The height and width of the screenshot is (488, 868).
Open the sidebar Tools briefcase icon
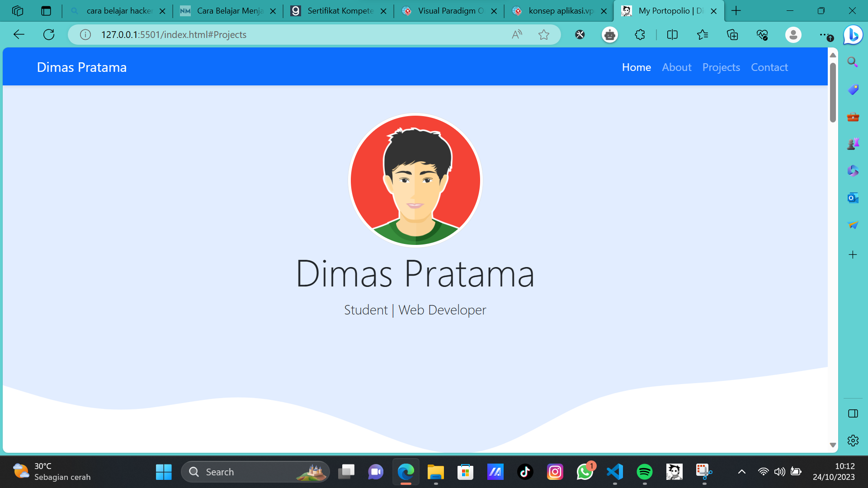click(x=853, y=117)
